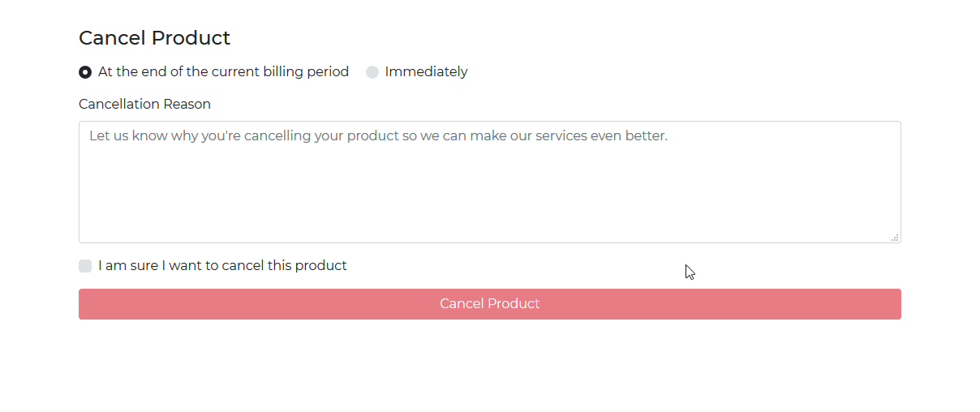Click the Cancellation Reason field label
Image resolution: width=980 pixels, height=412 pixels.
pos(144,104)
